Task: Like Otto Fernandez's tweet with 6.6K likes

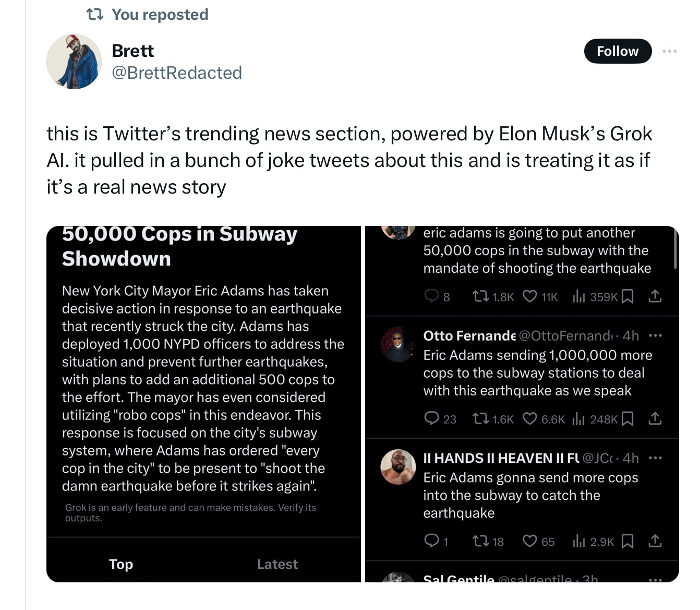Action: coord(530,419)
